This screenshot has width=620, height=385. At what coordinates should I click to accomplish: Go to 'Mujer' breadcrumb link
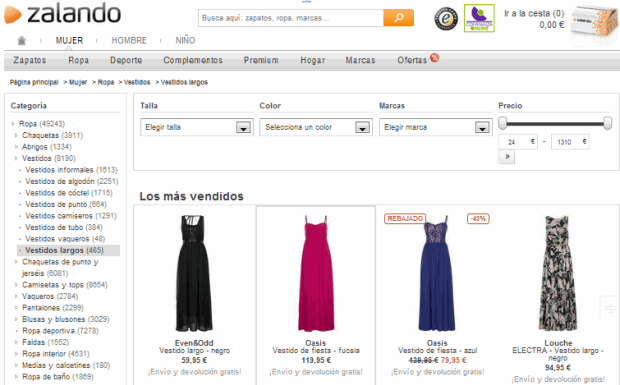pyautogui.click(x=78, y=82)
